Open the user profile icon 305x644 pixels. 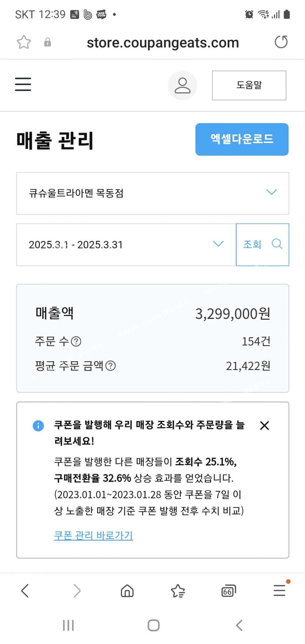tap(182, 85)
